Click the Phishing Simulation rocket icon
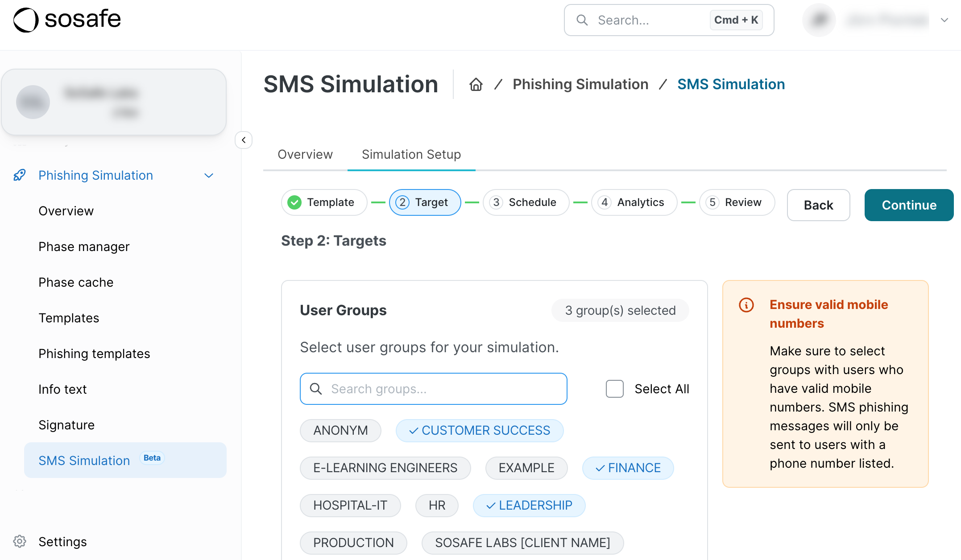 (20, 175)
